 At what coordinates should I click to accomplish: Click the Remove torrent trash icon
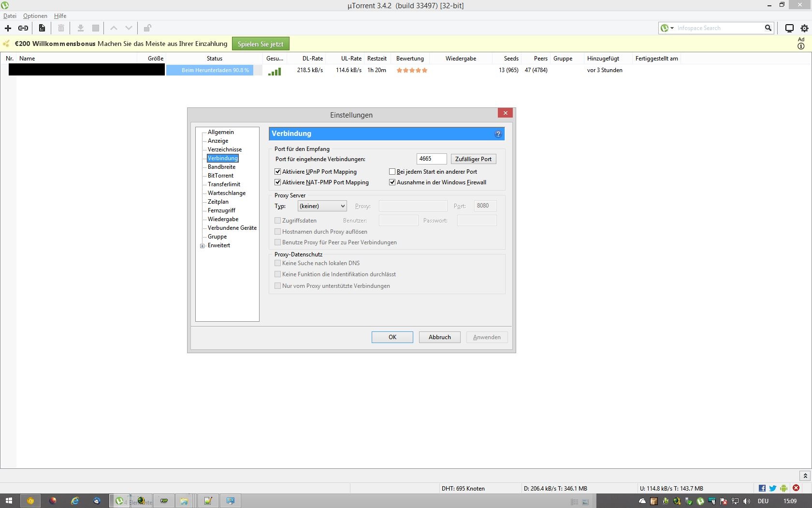pos(61,28)
